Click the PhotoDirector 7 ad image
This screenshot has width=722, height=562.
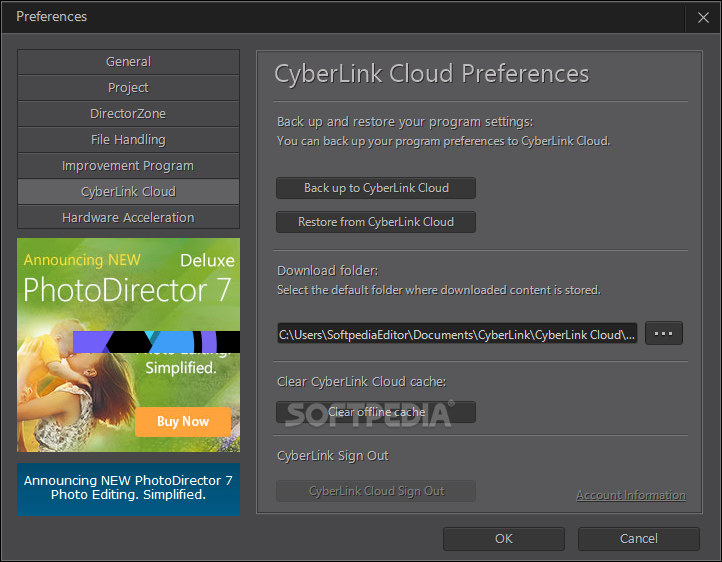(128, 345)
